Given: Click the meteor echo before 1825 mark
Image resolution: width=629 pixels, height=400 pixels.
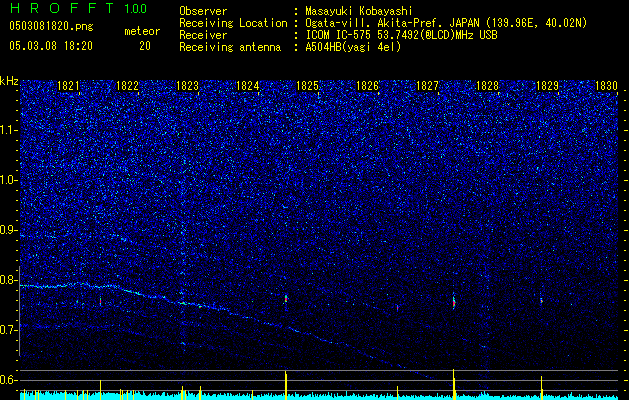Looking at the screenshot, I should [x=286, y=299].
